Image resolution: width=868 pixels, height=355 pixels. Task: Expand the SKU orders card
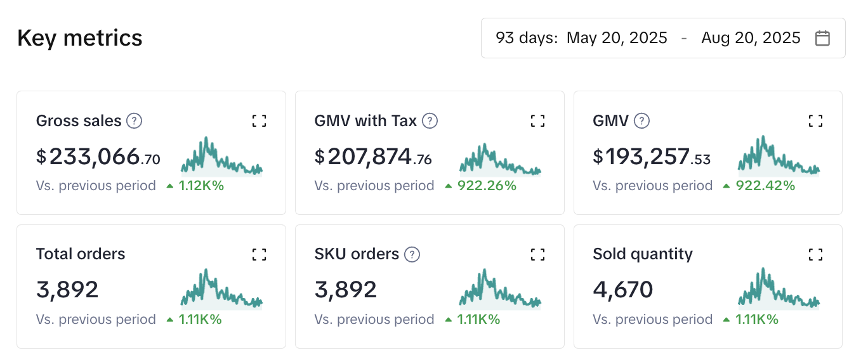(x=537, y=255)
